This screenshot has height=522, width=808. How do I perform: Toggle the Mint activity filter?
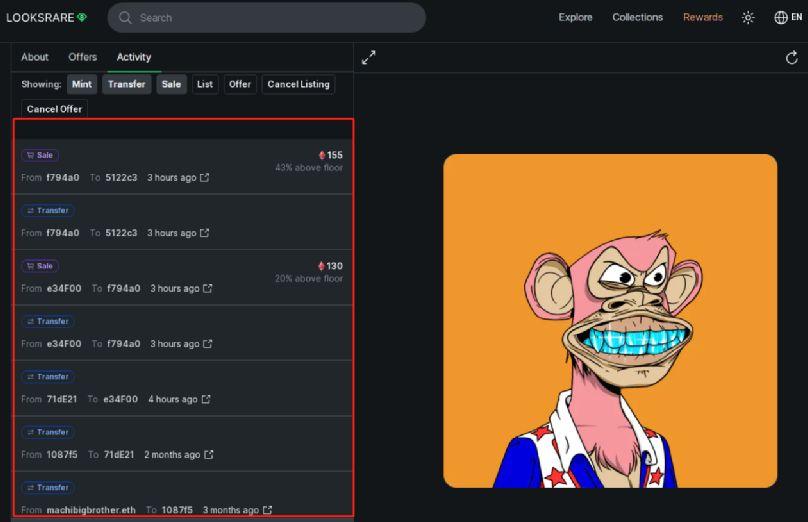pyautogui.click(x=82, y=85)
